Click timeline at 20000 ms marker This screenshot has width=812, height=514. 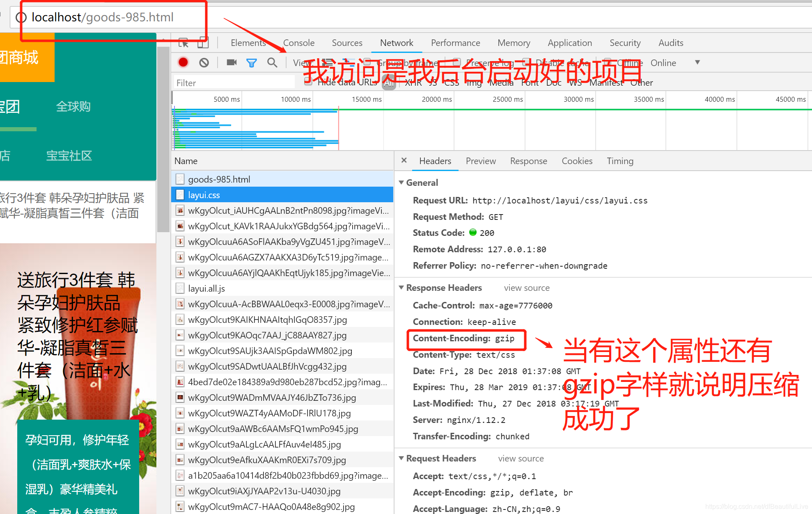pos(437,99)
